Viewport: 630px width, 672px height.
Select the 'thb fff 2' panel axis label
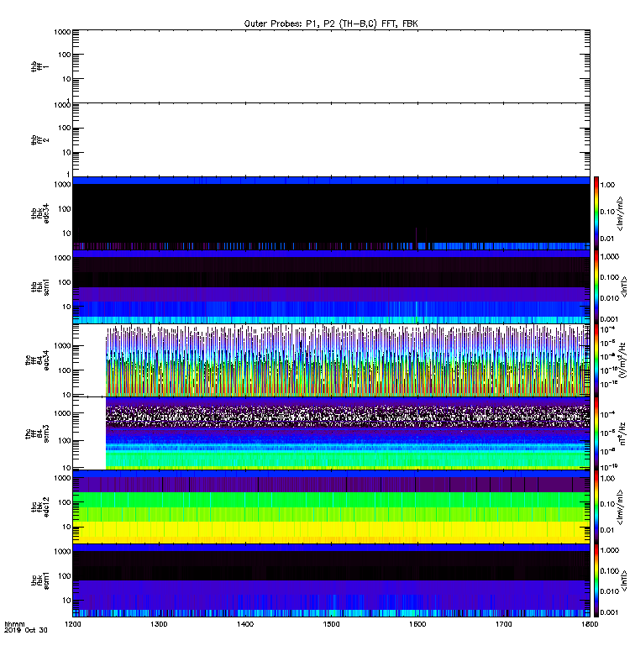coord(39,139)
